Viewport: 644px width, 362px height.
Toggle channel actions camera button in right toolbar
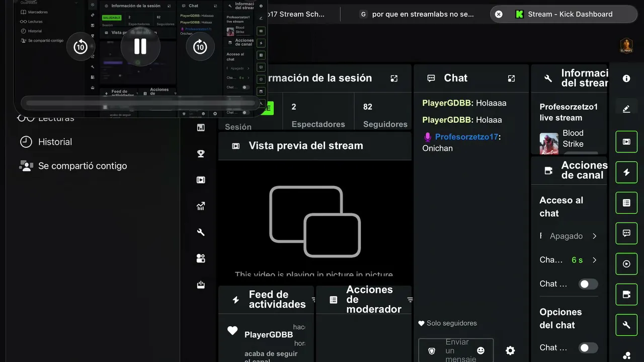coord(626,295)
